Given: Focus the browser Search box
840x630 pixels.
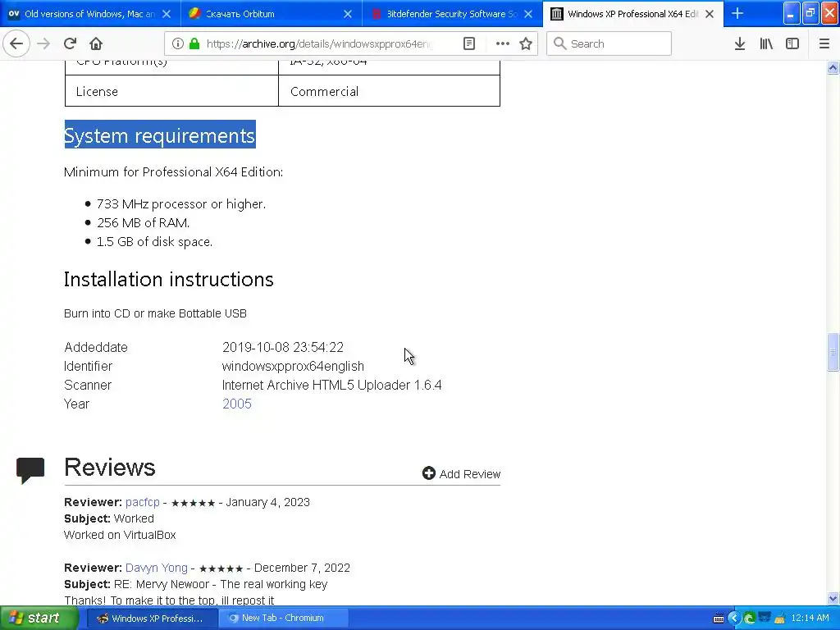Looking at the screenshot, I should pyautogui.click(x=609, y=43).
